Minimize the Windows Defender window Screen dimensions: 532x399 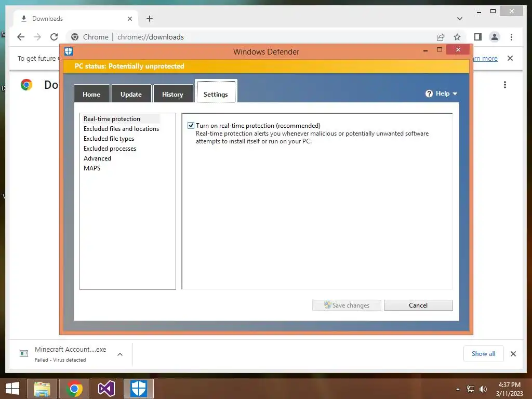(x=425, y=50)
